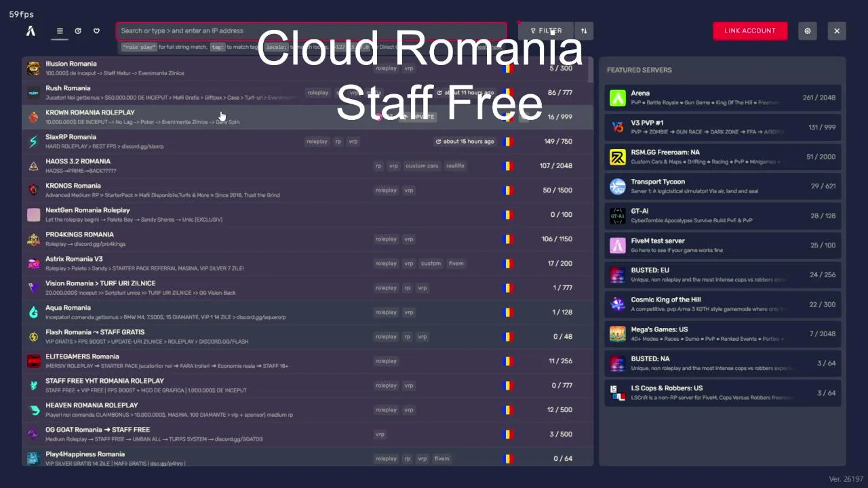Viewport: 868px width, 488px height.
Task: Click the 'fivem' tag on Play4Happiness row
Action: click(441, 458)
